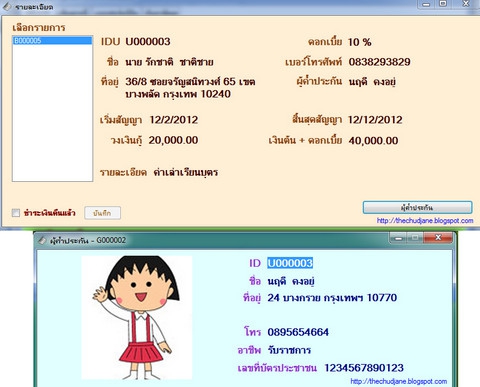Open the ผู้ค้ำประกัน guarantor button
The image size is (480, 387).
point(417,207)
